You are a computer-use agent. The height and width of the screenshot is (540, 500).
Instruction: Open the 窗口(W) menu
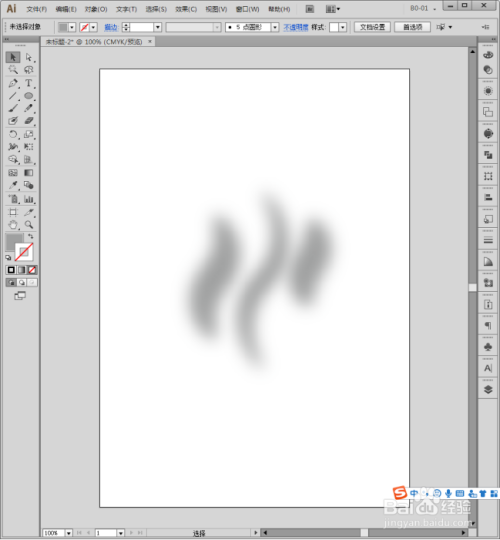coord(247,9)
